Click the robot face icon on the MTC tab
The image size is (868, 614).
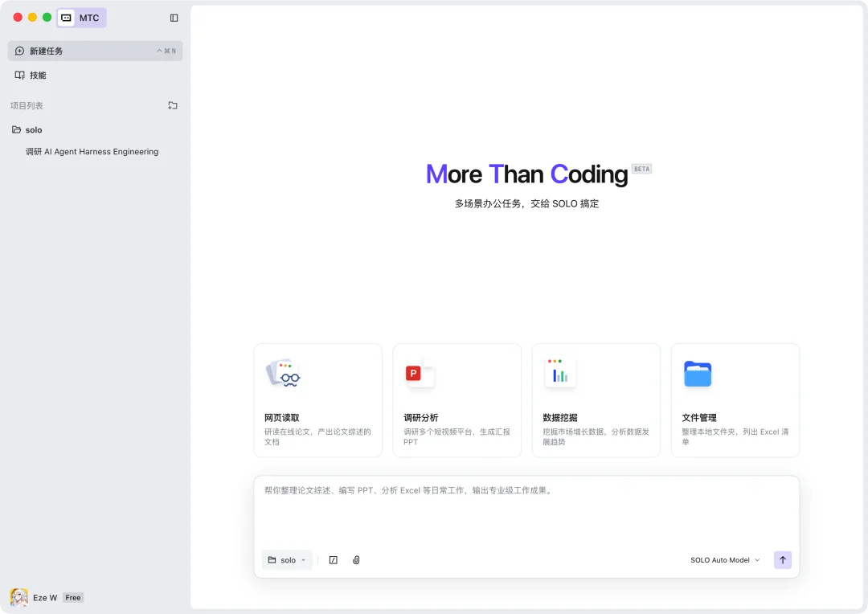coord(65,17)
